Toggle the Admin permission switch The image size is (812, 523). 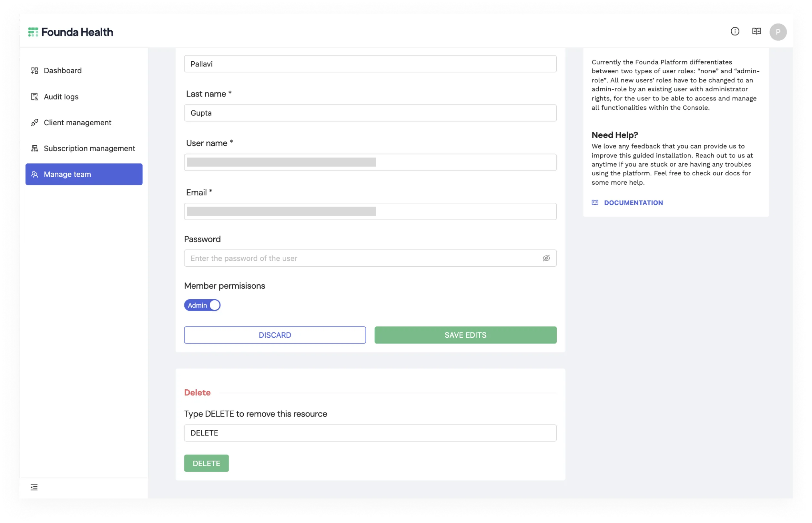(x=202, y=305)
